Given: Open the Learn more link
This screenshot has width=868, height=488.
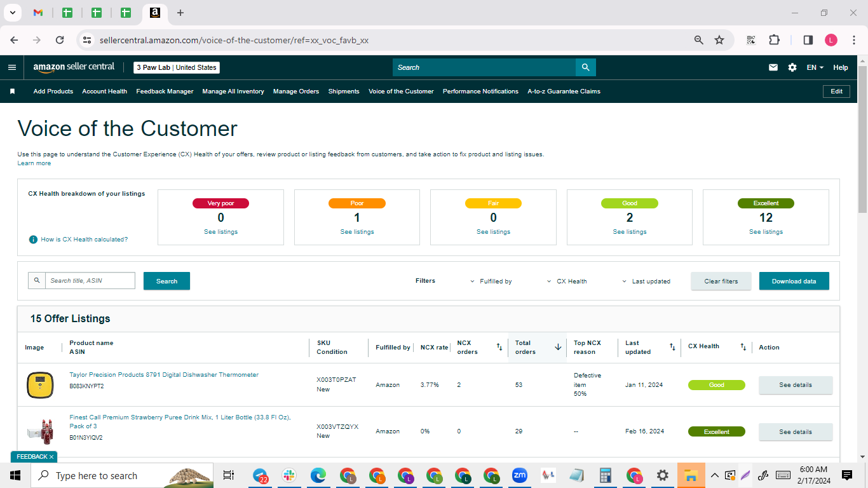Looking at the screenshot, I should [x=34, y=163].
